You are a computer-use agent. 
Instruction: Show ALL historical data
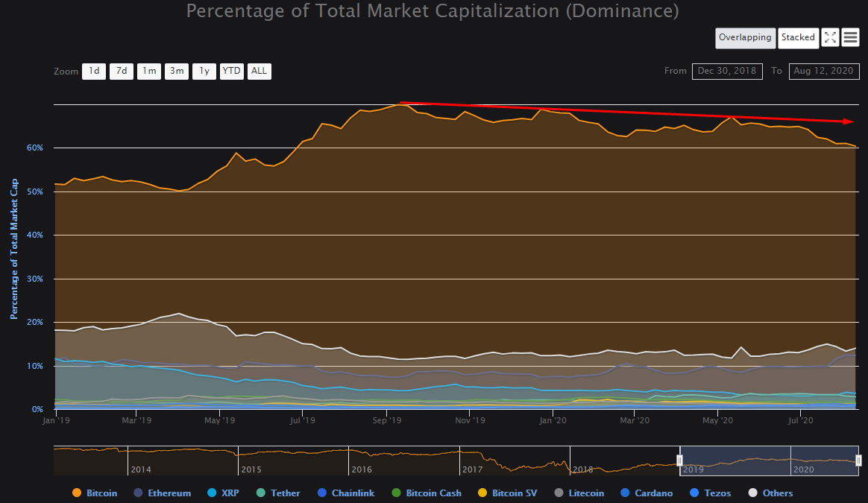click(x=260, y=71)
